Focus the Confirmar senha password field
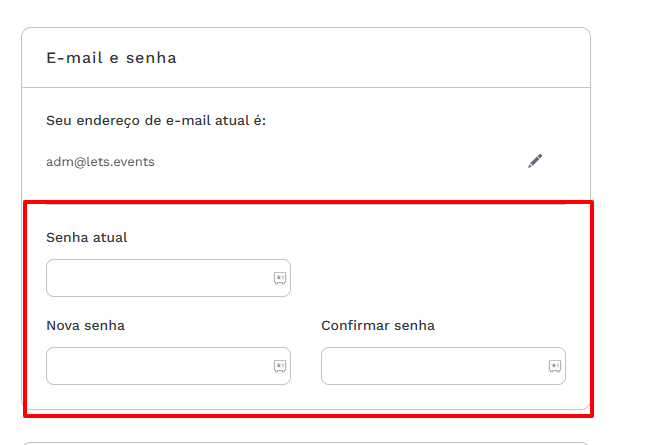Viewport: 647px width, 445px height. (x=432, y=366)
